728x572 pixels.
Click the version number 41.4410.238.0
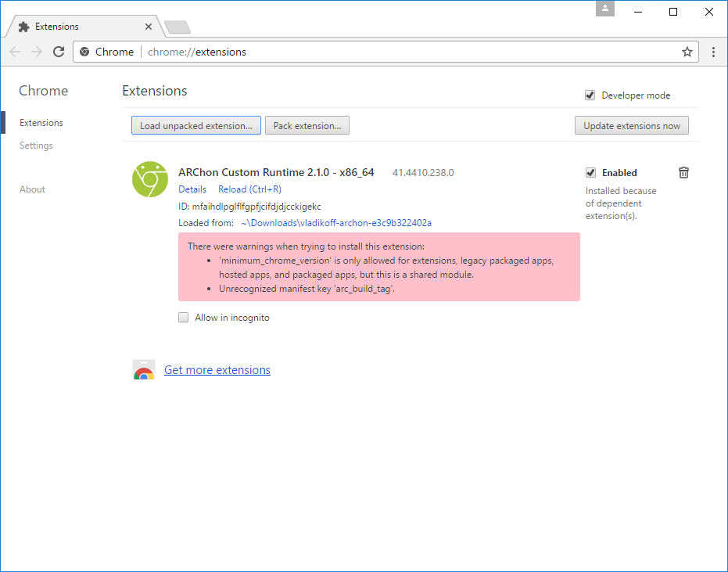[x=423, y=172]
